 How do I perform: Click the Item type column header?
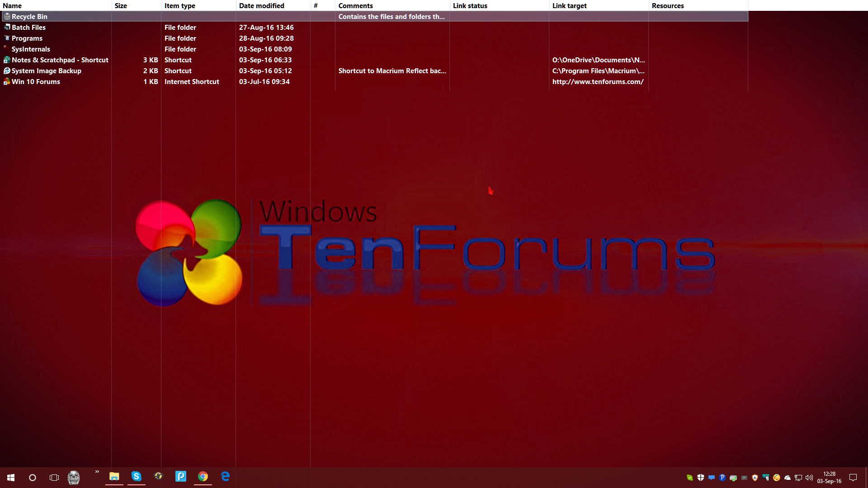[x=180, y=6]
